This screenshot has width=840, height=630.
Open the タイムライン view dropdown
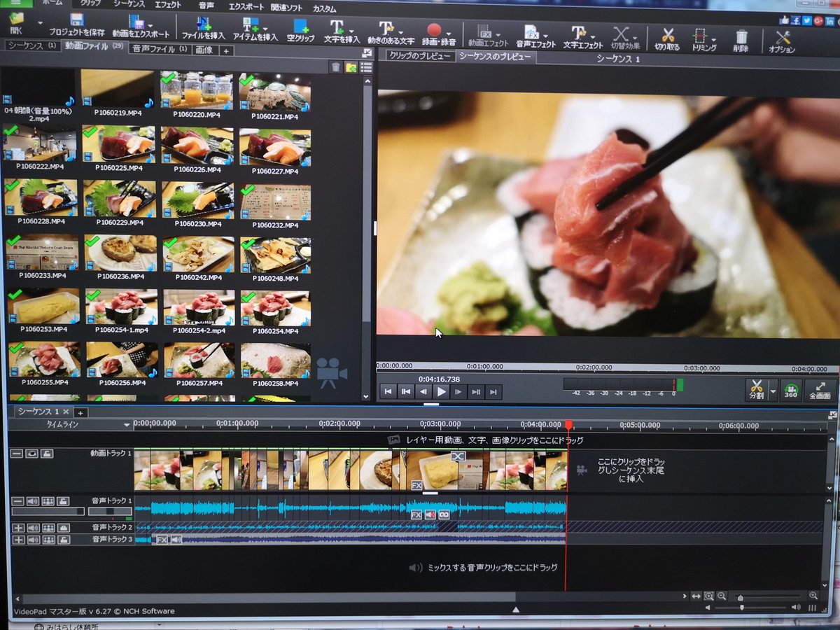click(127, 425)
